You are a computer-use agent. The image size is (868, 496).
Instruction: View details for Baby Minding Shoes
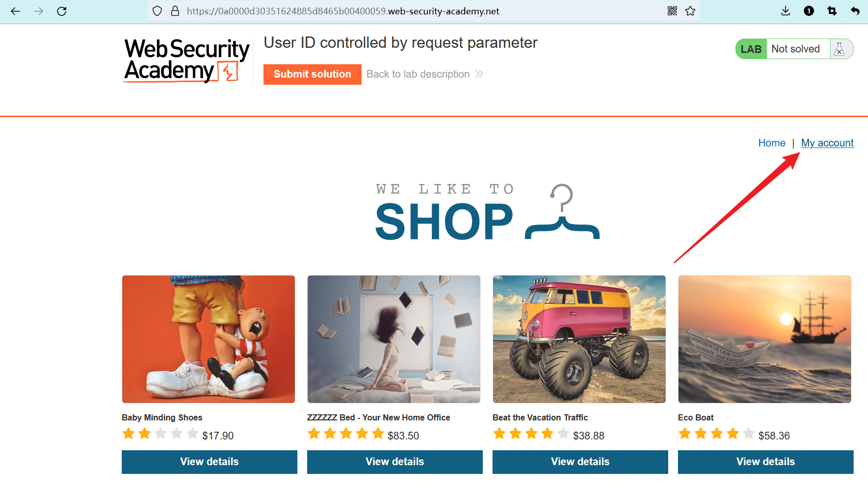click(209, 462)
